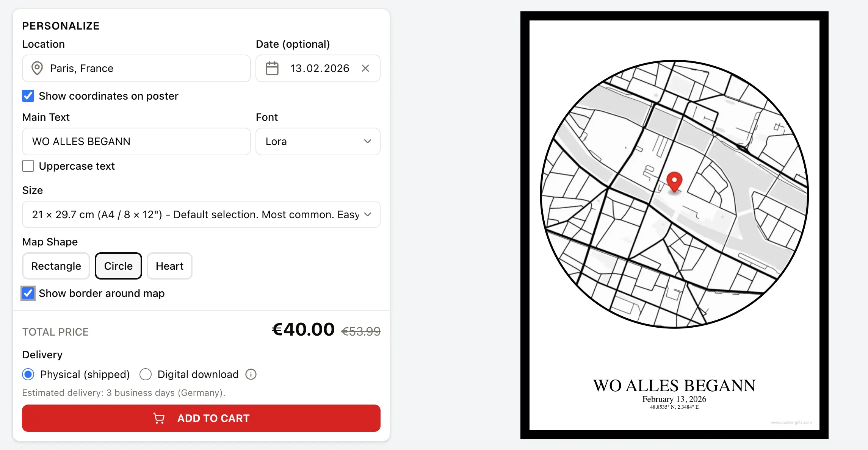Select Physical (shipped) delivery option
The height and width of the screenshot is (450, 868).
(28, 375)
